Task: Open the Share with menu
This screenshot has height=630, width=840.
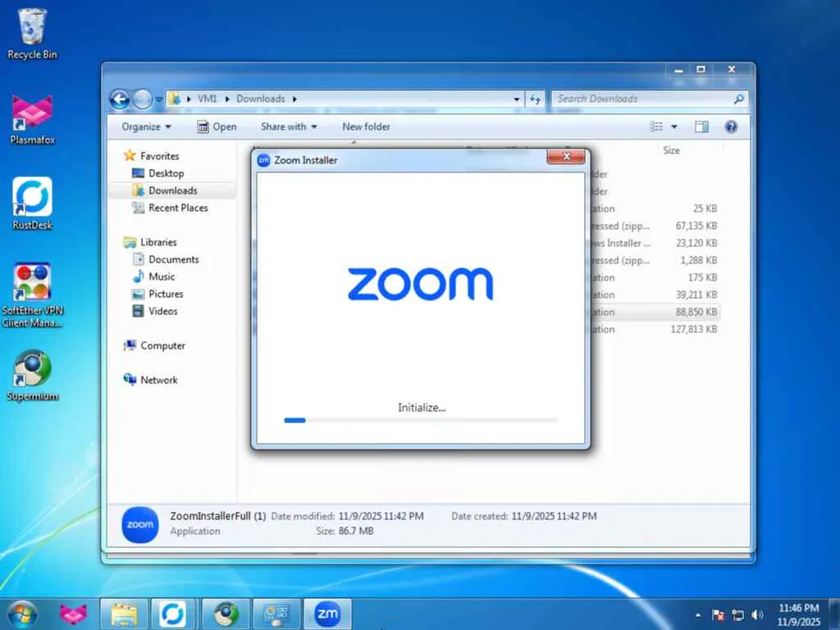Action: click(289, 126)
